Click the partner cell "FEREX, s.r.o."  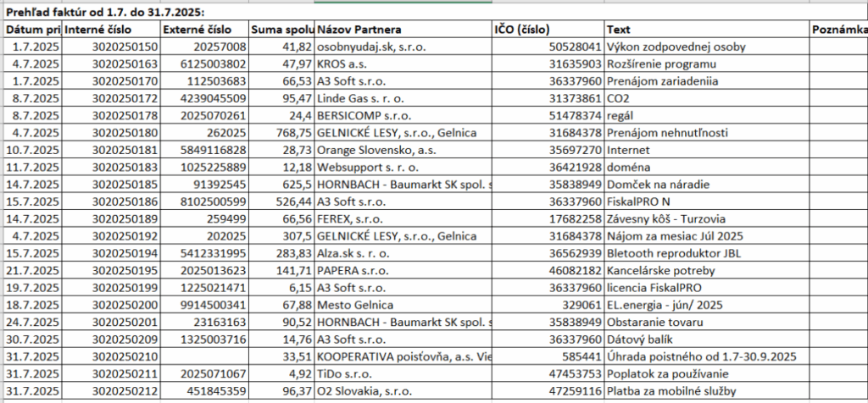tap(403, 218)
